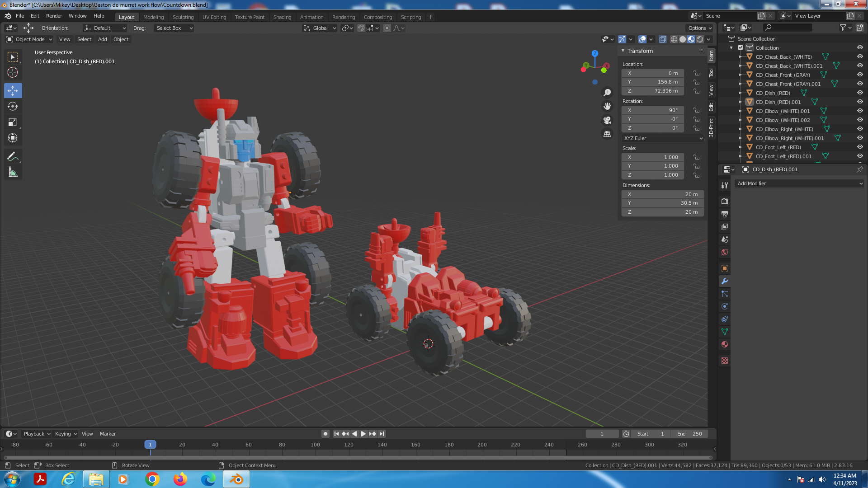Activate the Scale tool
Screen dimensions: 868x488
click(x=13, y=122)
